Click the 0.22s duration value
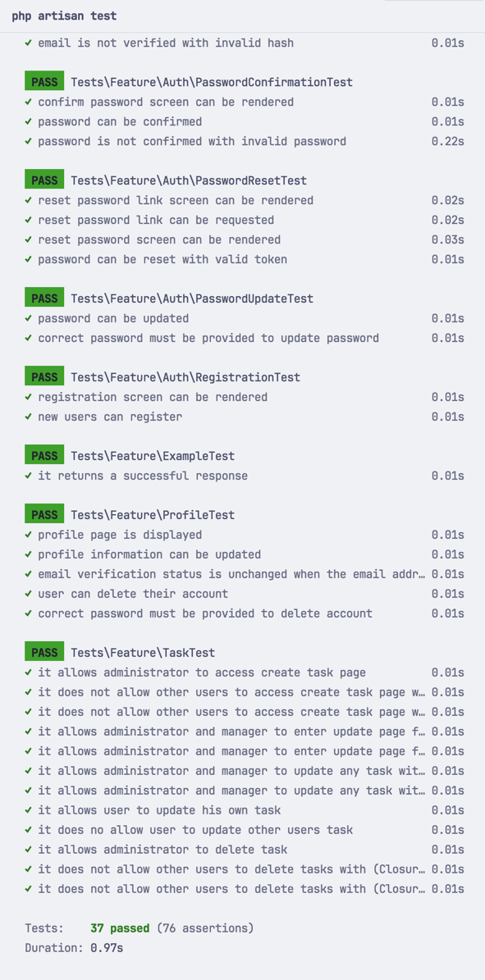Screen dimensions: 485x980 tap(448, 141)
